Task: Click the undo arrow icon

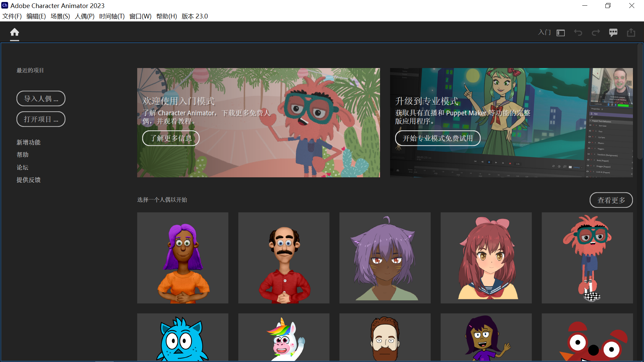Action: coord(578,33)
